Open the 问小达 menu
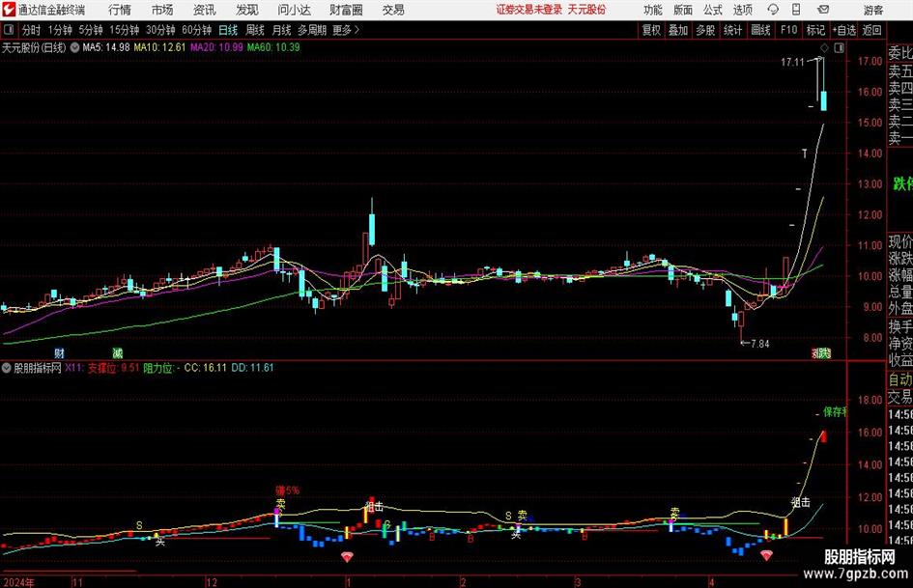 pyautogui.click(x=294, y=10)
